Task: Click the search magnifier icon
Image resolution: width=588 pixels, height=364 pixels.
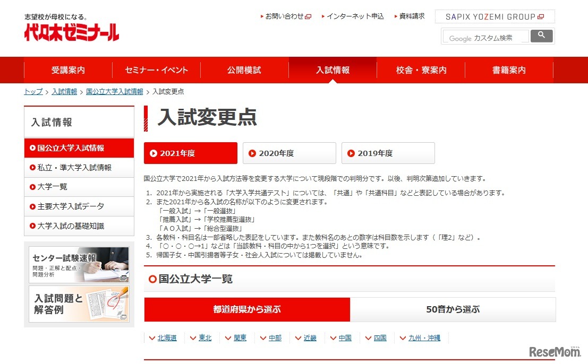Action: [x=541, y=36]
